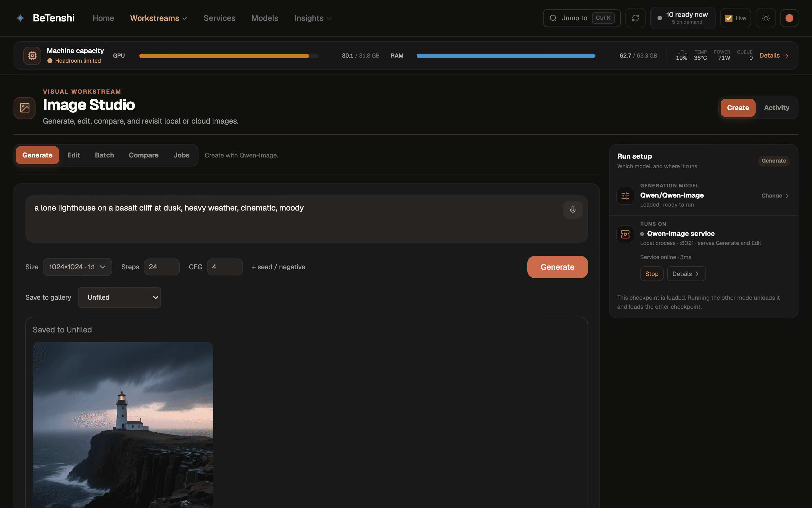Switch to the Compare tab

pyautogui.click(x=144, y=155)
